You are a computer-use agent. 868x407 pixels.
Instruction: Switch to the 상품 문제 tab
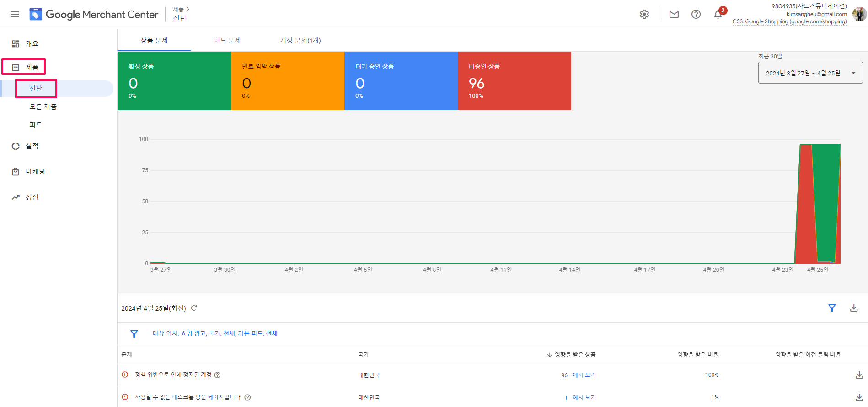click(154, 41)
